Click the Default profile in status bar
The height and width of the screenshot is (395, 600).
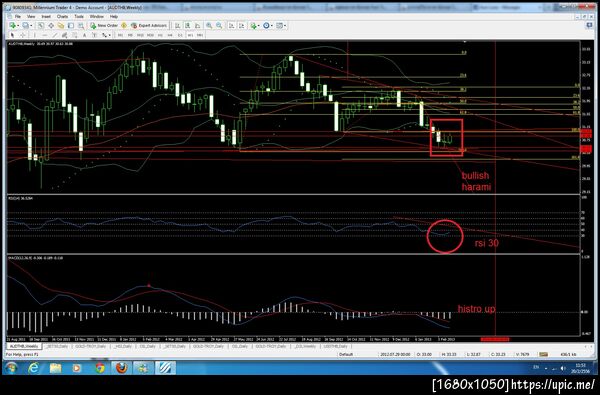click(346, 354)
